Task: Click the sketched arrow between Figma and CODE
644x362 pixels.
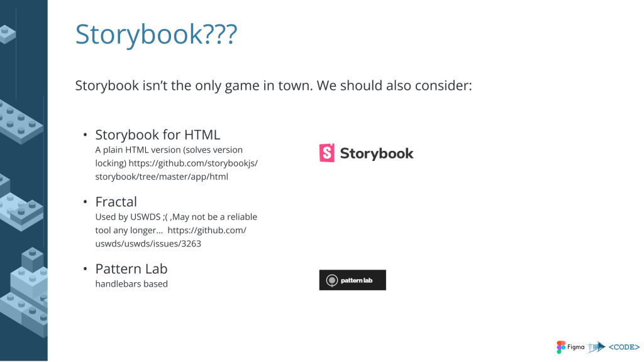Action: click(x=596, y=347)
